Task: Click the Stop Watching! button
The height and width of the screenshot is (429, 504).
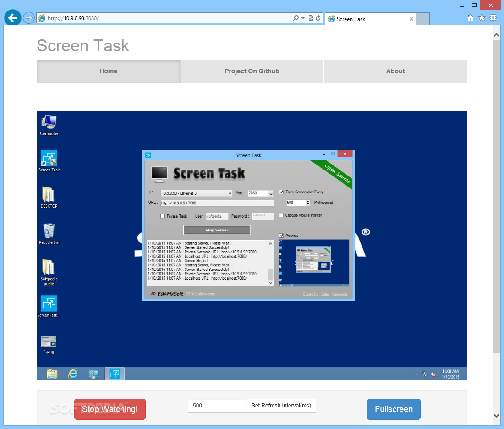Action: pyautogui.click(x=110, y=409)
